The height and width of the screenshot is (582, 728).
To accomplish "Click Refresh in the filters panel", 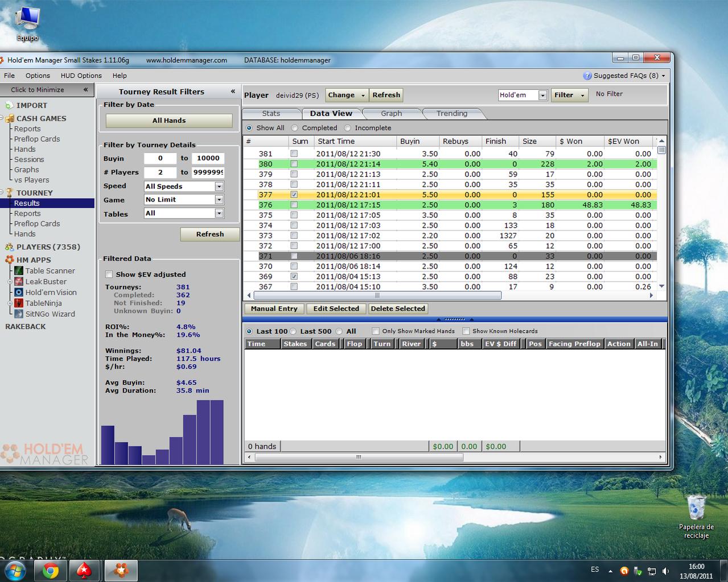I will point(210,234).
